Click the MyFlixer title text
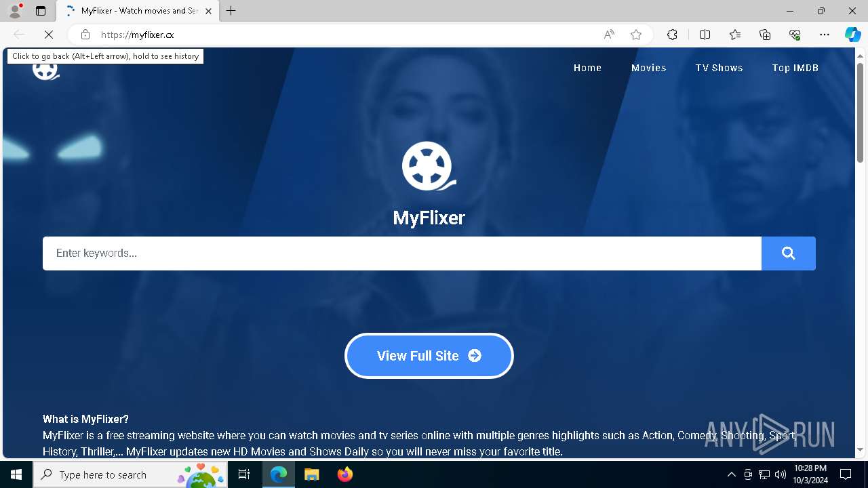This screenshot has width=868, height=488. point(429,218)
